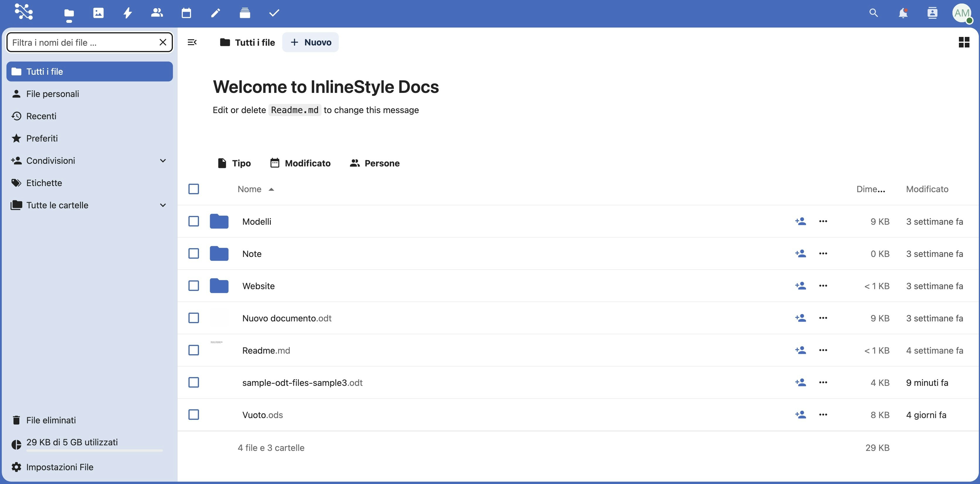The width and height of the screenshot is (980, 484).
Task: Collapse the sidebar with the toggle arrow
Action: pos(192,42)
